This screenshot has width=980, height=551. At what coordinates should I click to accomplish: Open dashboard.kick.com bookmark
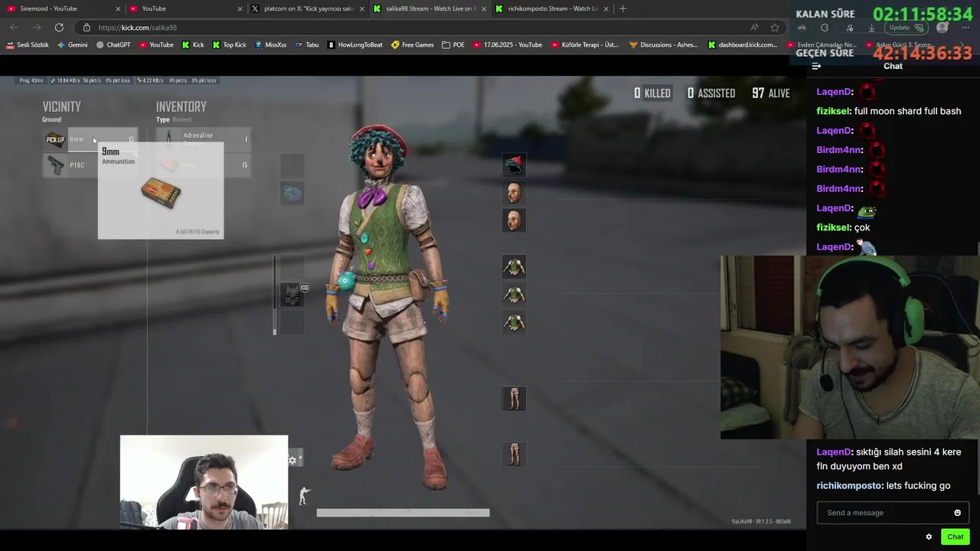743,45
